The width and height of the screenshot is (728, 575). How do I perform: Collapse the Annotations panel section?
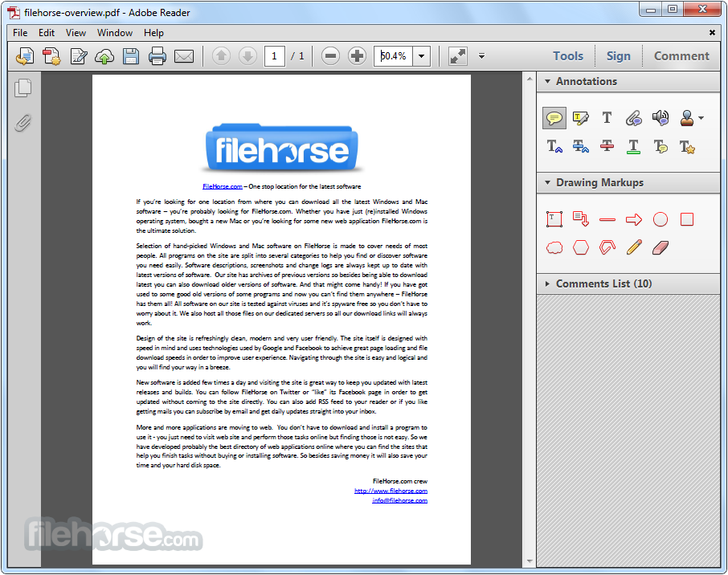[548, 82]
